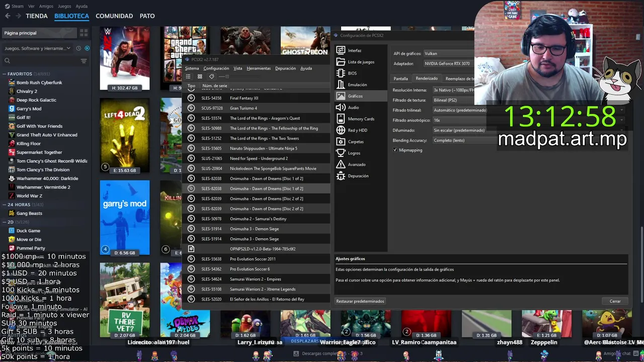Image resolution: width=644 pixels, height=362 pixels.
Task: Open the Audio settings section
Action: click(361, 108)
